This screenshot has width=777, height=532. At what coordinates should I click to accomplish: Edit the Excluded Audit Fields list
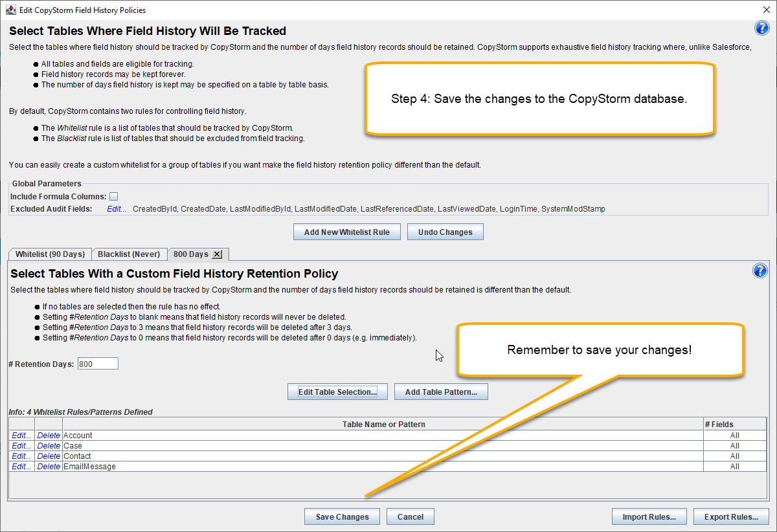click(x=117, y=209)
